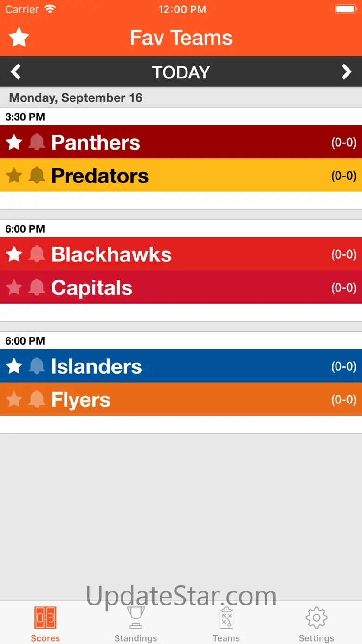Image resolution: width=362 pixels, height=644 pixels.
Task: Switch to the Teams tab
Action: pyautogui.click(x=226, y=624)
